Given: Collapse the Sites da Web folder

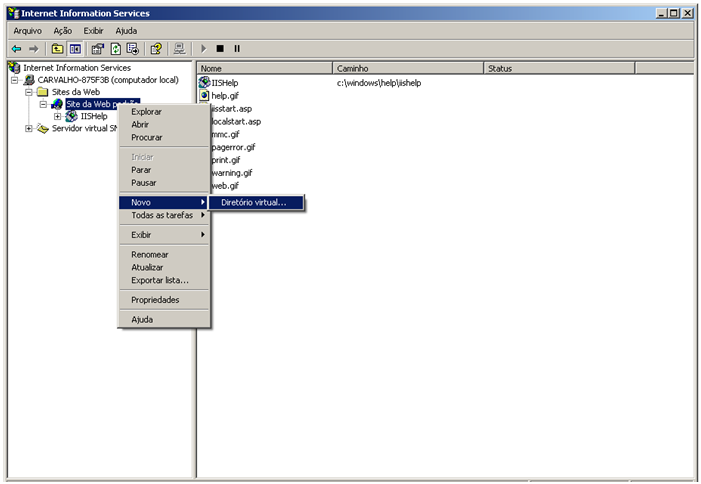Looking at the screenshot, I should (x=29, y=92).
